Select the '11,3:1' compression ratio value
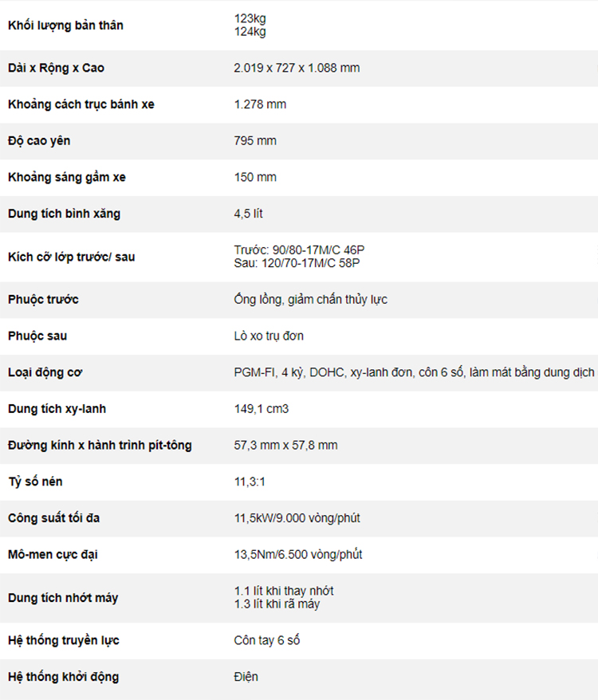The height and width of the screenshot is (700, 598). (250, 482)
